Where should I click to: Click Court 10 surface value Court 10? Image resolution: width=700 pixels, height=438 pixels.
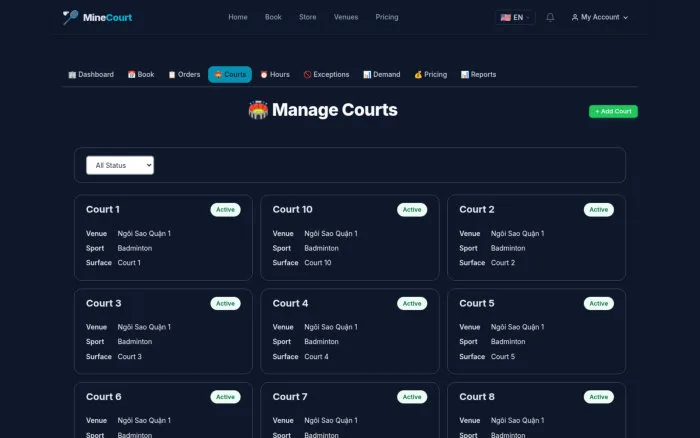318,263
